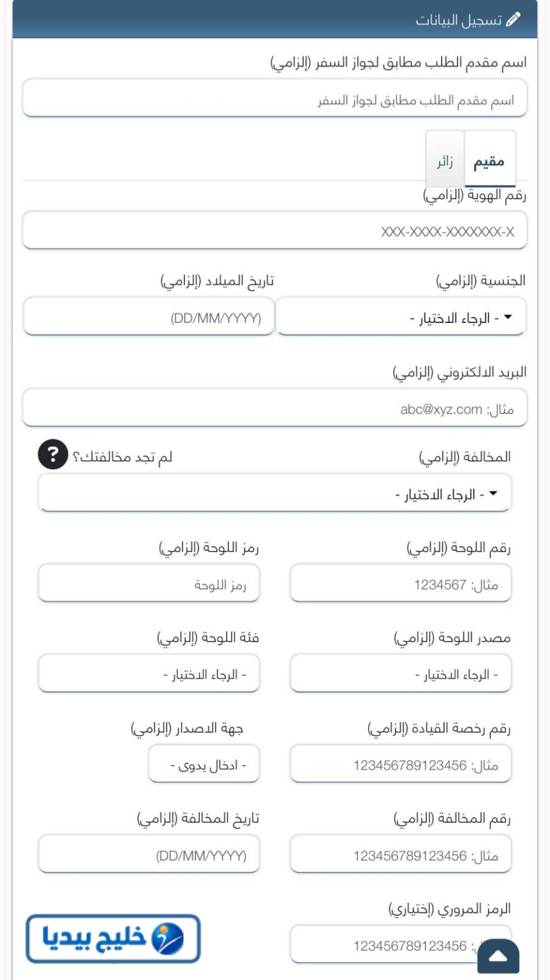The image size is (550, 980).
Task: Open the مصدر اللوحة plate source dropdown
Action: point(401,674)
